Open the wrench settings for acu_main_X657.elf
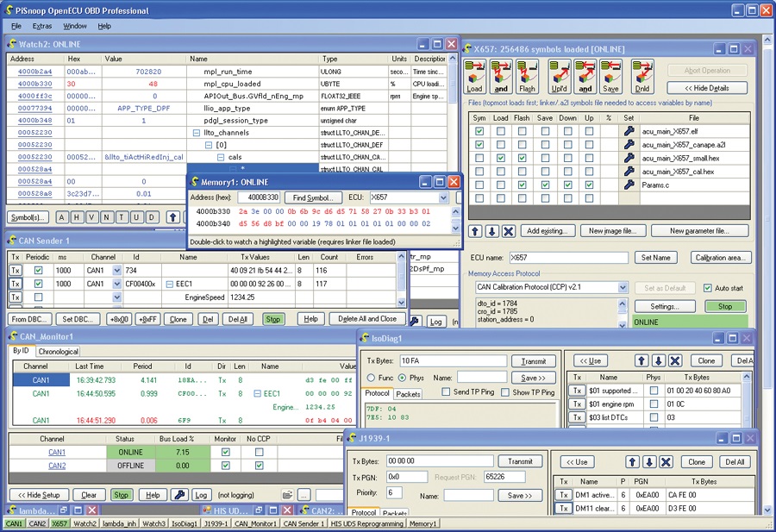This screenshot has height=532, width=776. pyautogui.click(x=629, y=131)
